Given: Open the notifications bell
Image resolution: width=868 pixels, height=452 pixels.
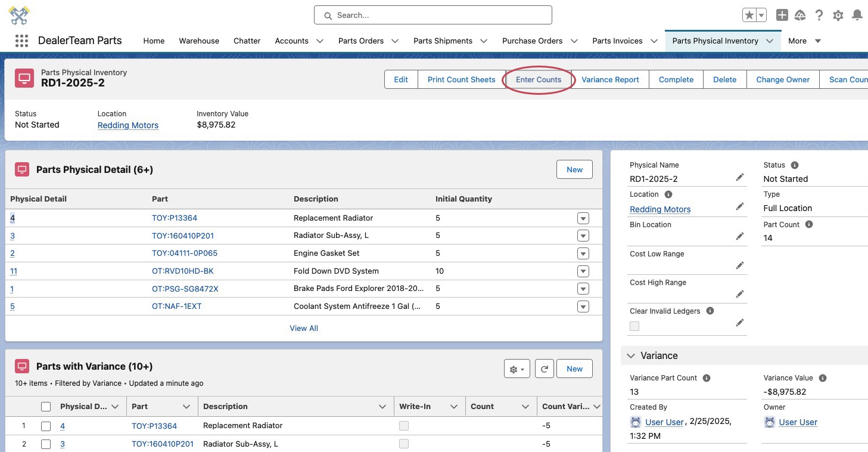Looking at the screenshot, I should 857,16.
